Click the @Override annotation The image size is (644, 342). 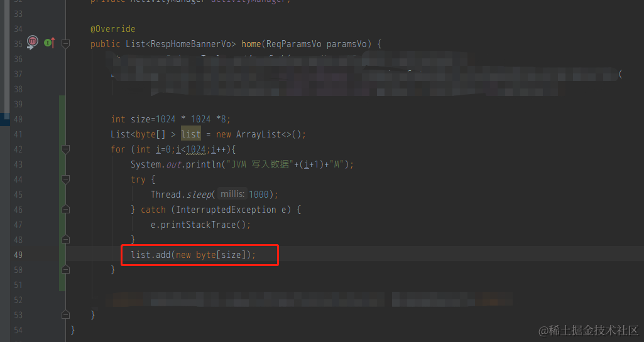tap(112, 29)
